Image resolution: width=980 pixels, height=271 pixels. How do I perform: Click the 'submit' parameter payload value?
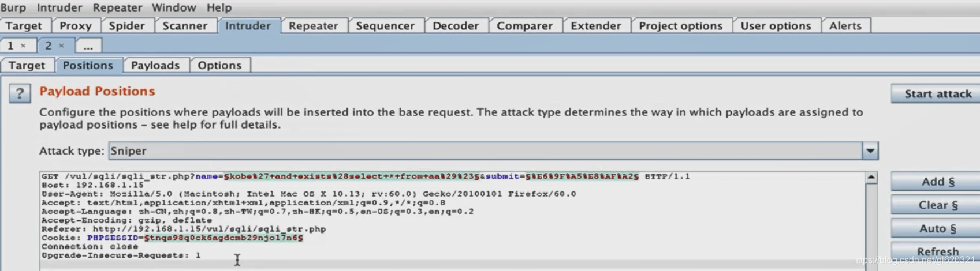[582, 176]
